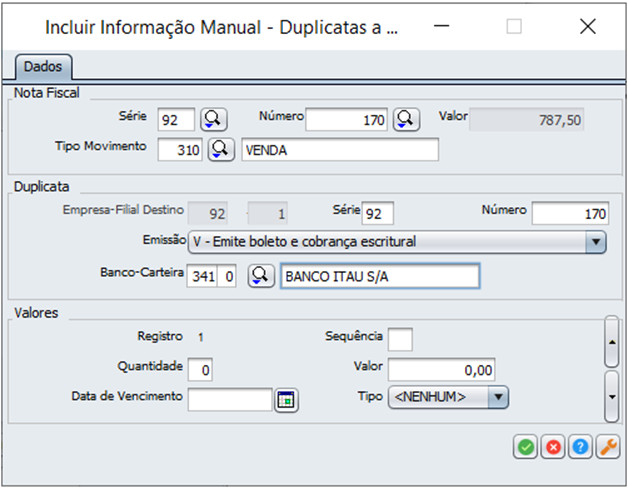This screenshot has height=489, width=628.
Task: Cancel using the red X button
Action: tap(552, 449)
